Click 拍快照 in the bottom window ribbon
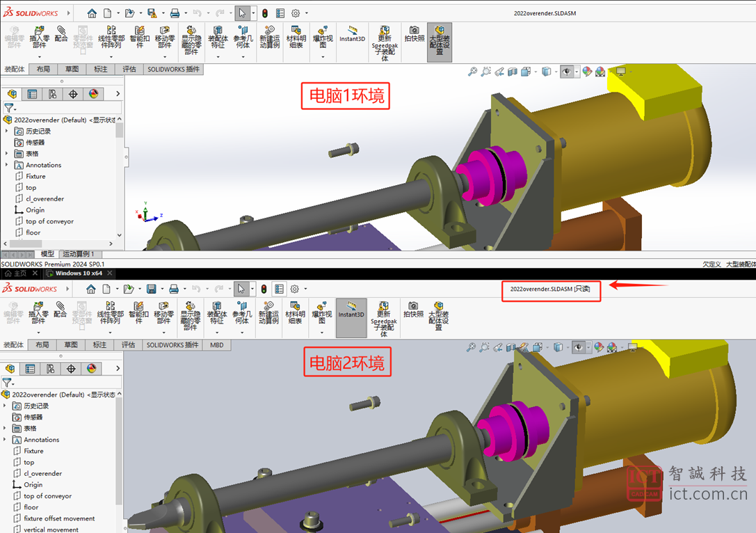Screen dimensions: 756x533 [x=413, y=309]
